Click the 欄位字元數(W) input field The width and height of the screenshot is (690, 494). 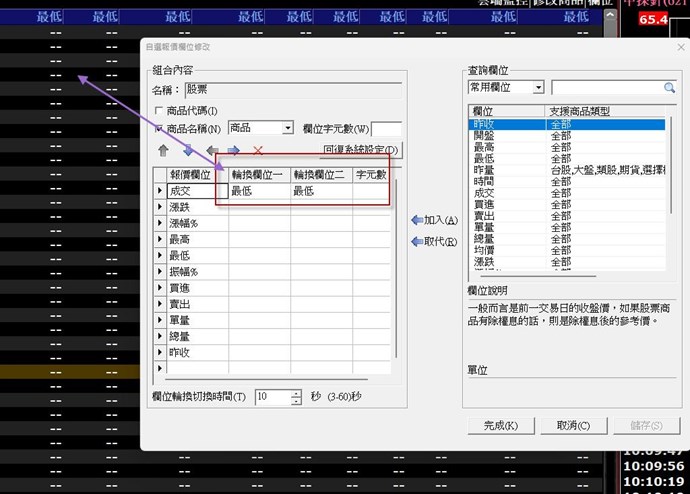(386, 128)
